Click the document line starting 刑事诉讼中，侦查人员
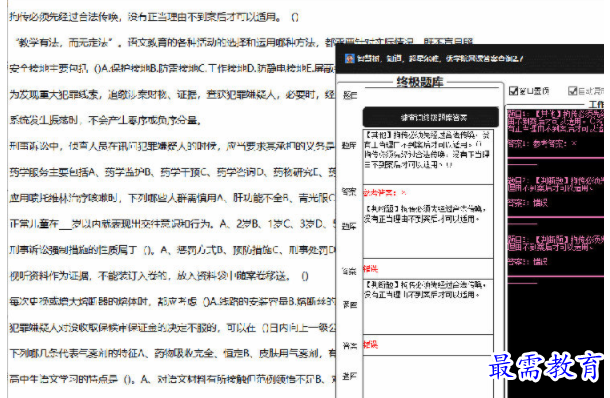The image size is (610, 398). 172,146
